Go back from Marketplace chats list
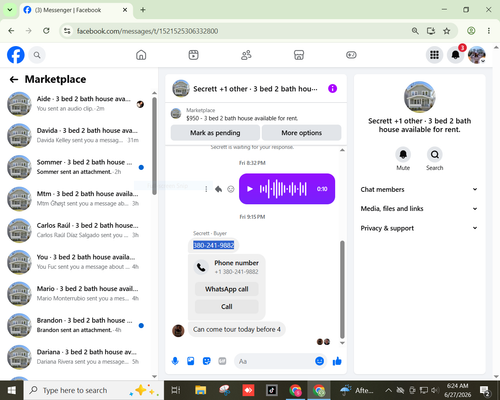500x400 pixels. click(14, 79)
